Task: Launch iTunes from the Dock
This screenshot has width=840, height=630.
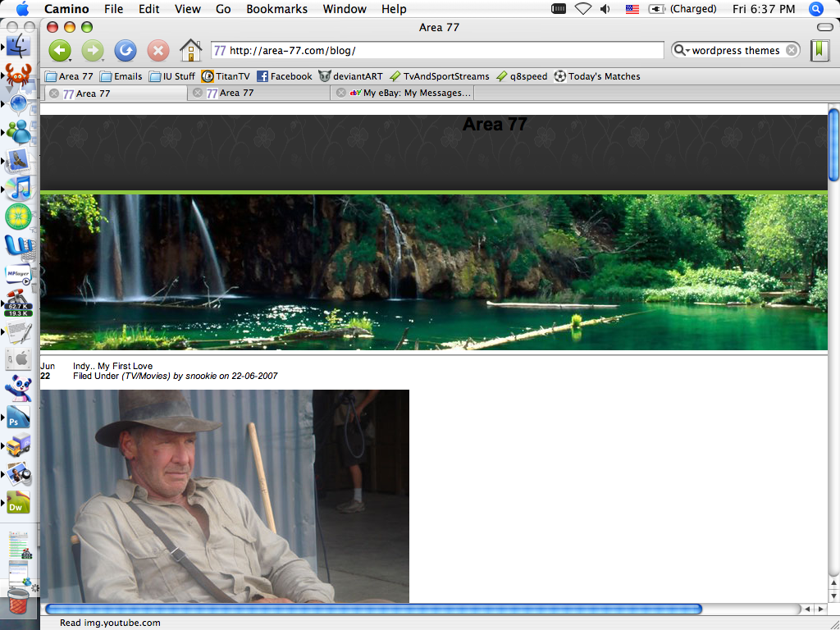Action: point(19,189)
